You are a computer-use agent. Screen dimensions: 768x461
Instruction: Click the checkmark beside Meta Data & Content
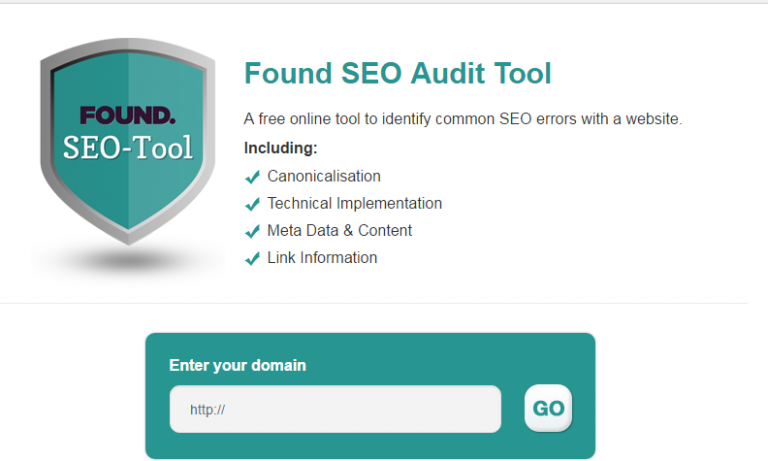click(x=253, y=232)
